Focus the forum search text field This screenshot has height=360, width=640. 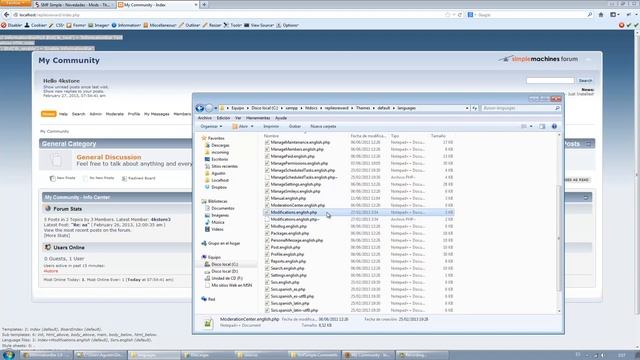click(x=550, y=80)
